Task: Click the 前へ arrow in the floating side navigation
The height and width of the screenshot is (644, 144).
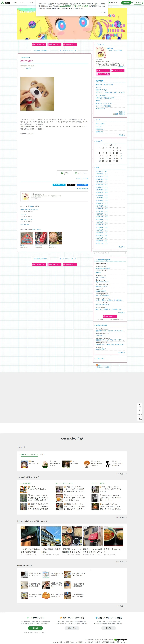Action: coord(140,410)
